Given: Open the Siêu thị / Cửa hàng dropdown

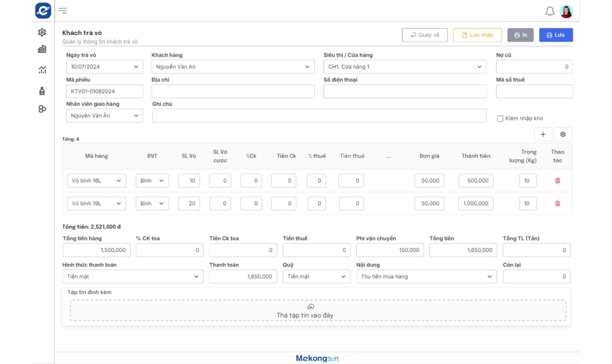Looking at the screenshot, I should coord(405,67).
